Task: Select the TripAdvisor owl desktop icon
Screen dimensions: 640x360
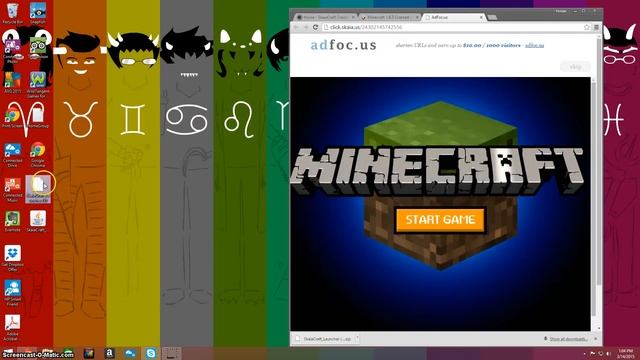Action: (38, 48)
